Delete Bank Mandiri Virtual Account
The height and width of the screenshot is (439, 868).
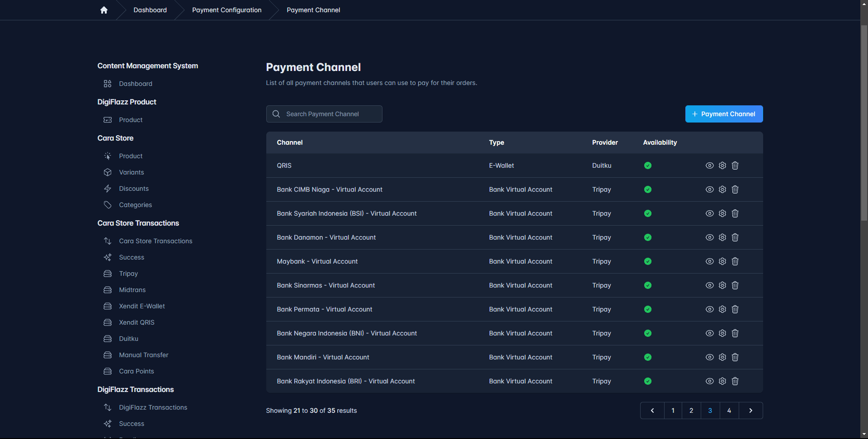tap(735, 357)
